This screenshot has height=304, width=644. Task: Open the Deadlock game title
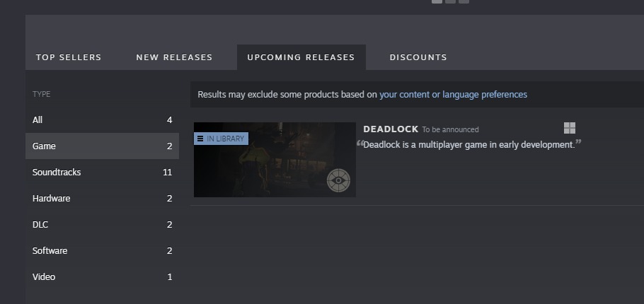(x=391, y=129)
